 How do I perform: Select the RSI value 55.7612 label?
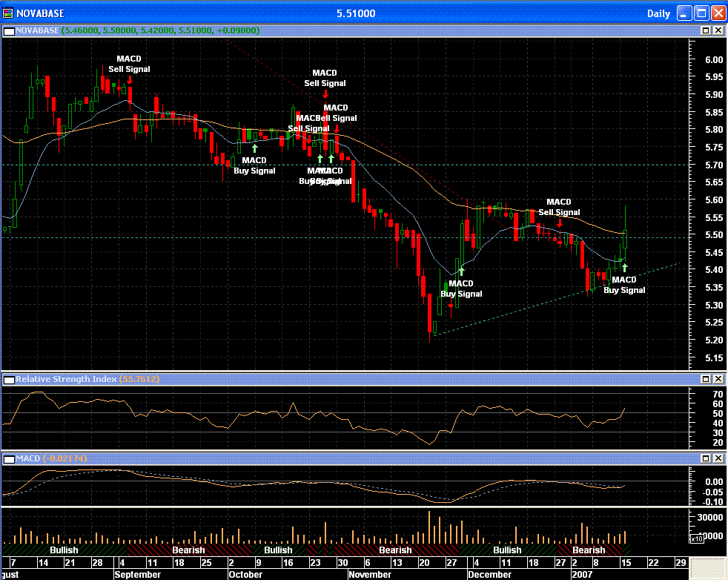(139, 379)
